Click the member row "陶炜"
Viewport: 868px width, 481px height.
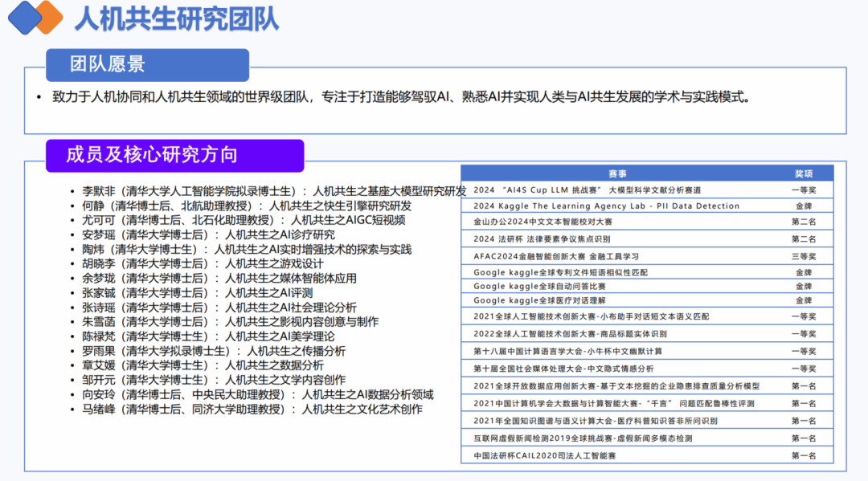coord(247,250)
